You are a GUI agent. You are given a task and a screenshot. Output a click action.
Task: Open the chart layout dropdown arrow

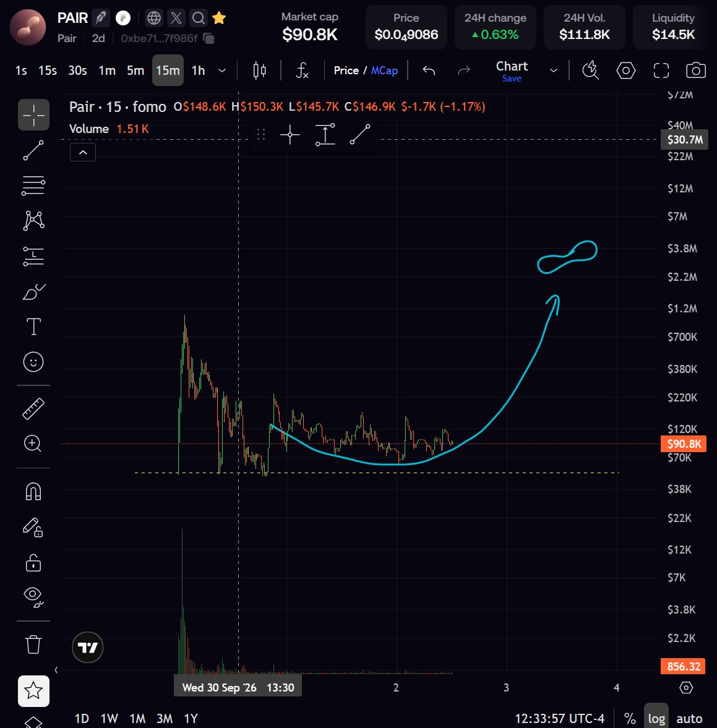[554, 71]
